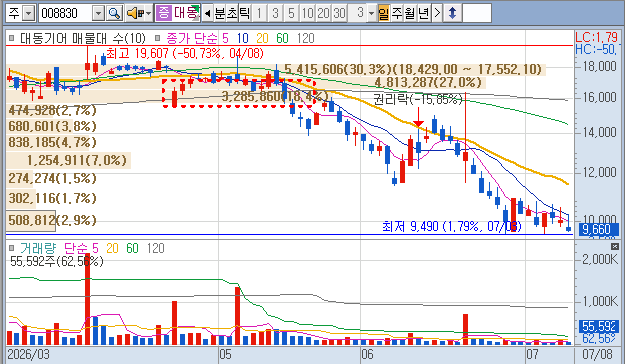Select the 20 interval button

(323, 13)
